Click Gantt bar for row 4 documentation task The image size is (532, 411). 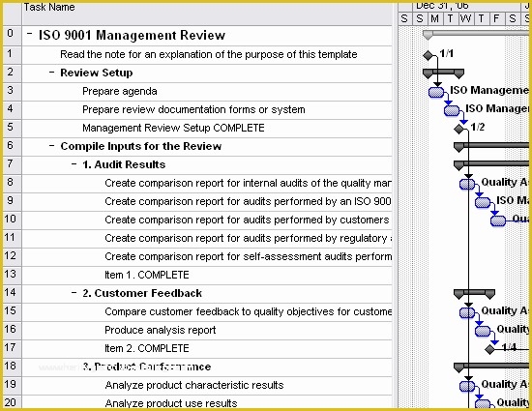pyautogui.click(x=452, y=110)
